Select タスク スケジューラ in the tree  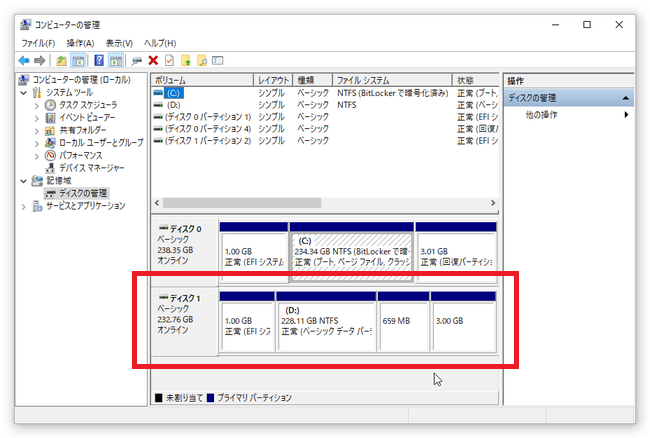point(87,104)
